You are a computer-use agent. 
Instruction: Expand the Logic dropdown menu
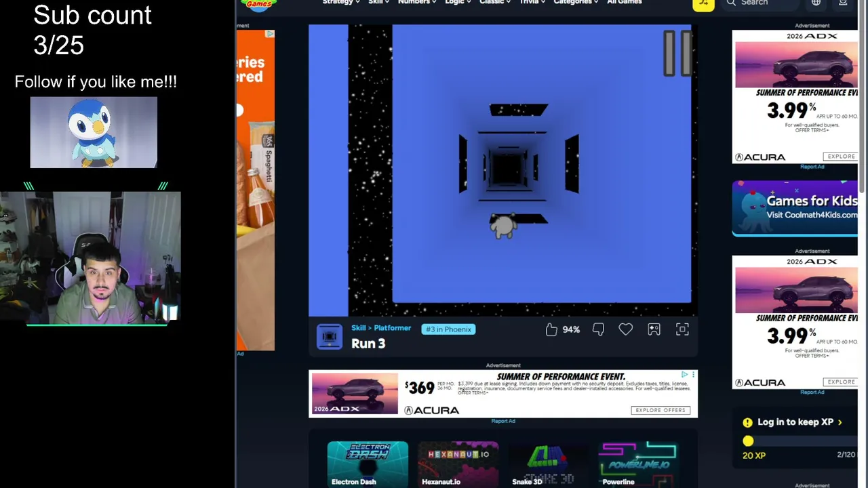(458, 3)
